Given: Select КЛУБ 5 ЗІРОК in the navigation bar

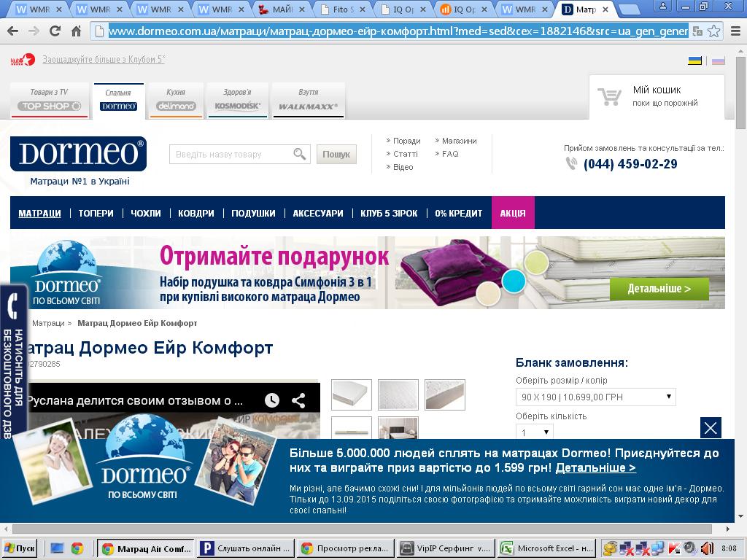Looking at the screenshot, I should tap(389, 214).
